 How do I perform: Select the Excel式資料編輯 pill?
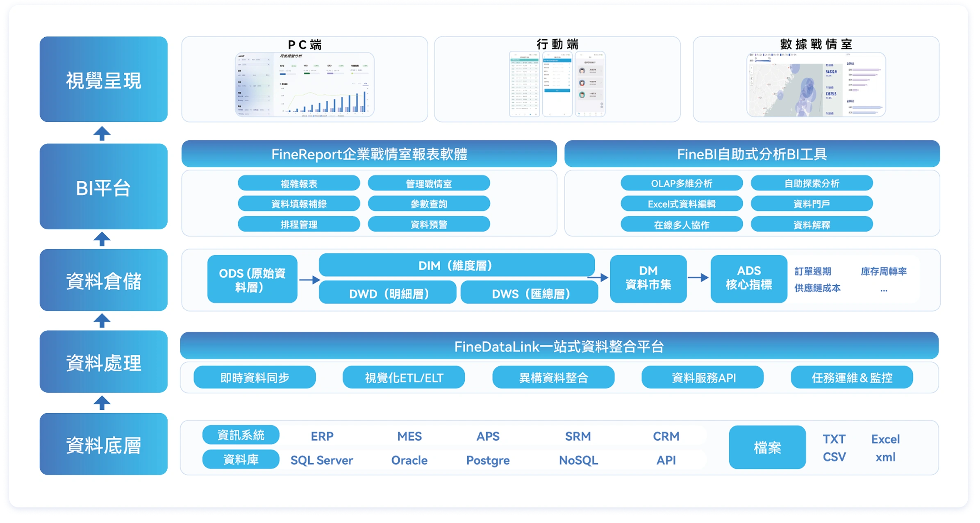[682, 204]
